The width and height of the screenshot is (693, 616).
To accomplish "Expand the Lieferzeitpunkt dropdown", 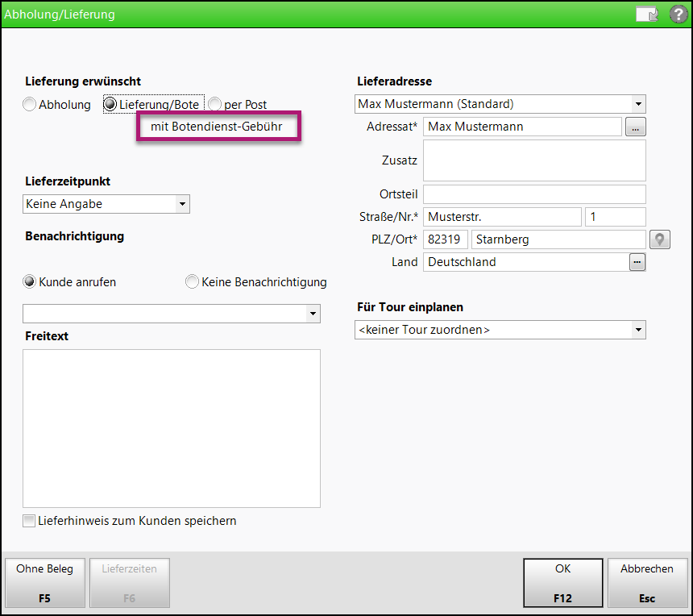I will (183, 205).
